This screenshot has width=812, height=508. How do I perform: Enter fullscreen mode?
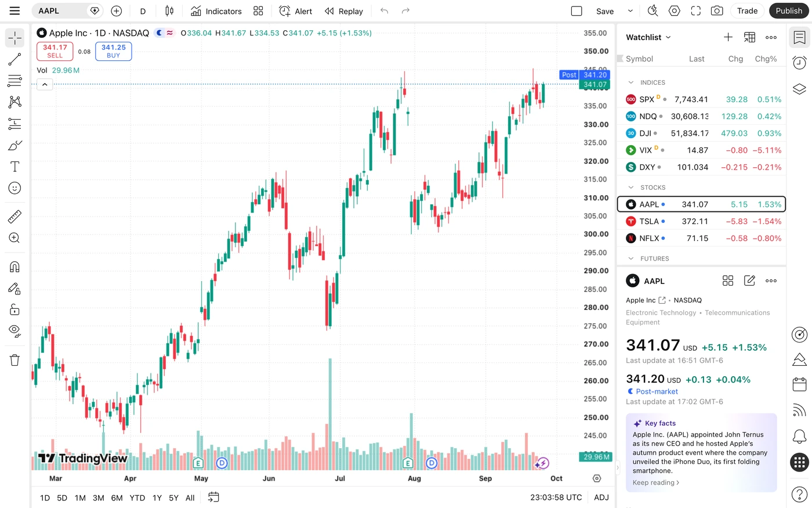695,11
